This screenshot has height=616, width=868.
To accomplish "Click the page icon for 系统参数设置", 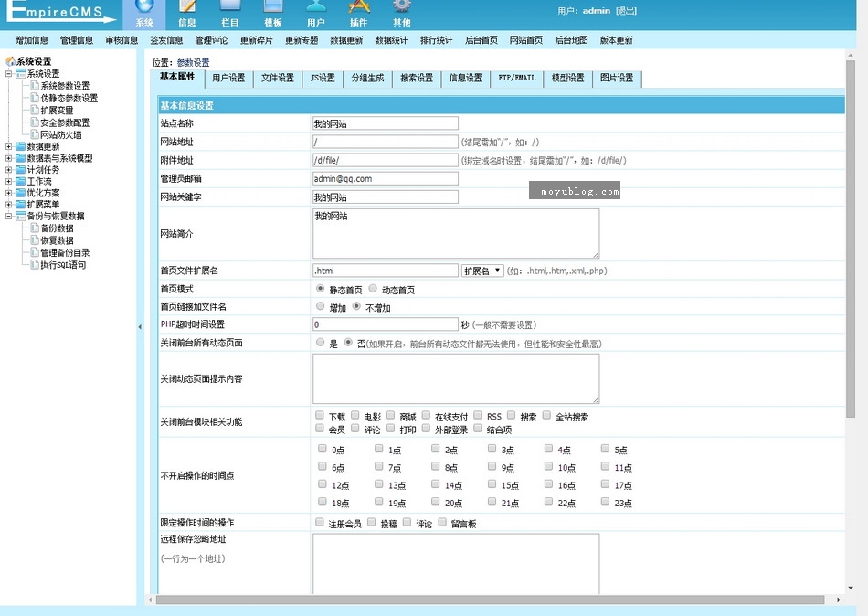I will [x=35, y=85].
